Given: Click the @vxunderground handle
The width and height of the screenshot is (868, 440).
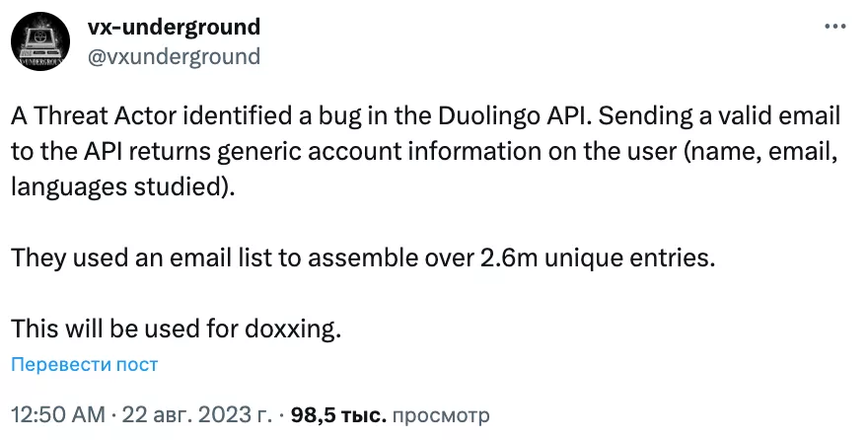Looking at the screenshot, I should 175,56.
